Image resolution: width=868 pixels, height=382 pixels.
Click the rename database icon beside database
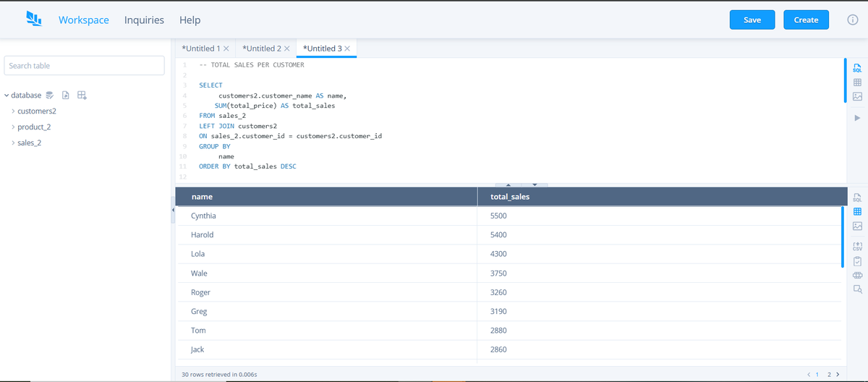[x=51, y=95]
